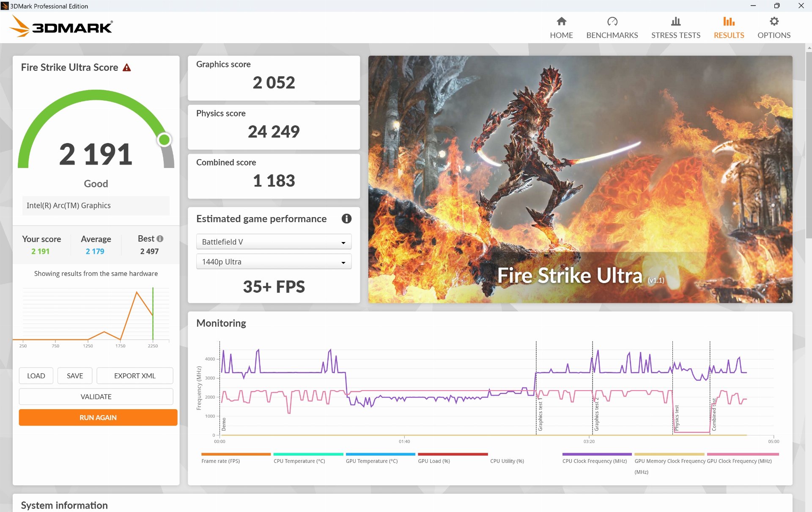
Task: Click the Combined score value 1 183
Action: click(x=274, y=181)
